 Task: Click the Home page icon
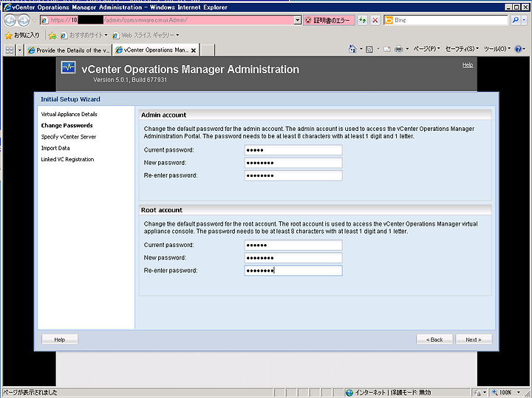click(352, 50)
